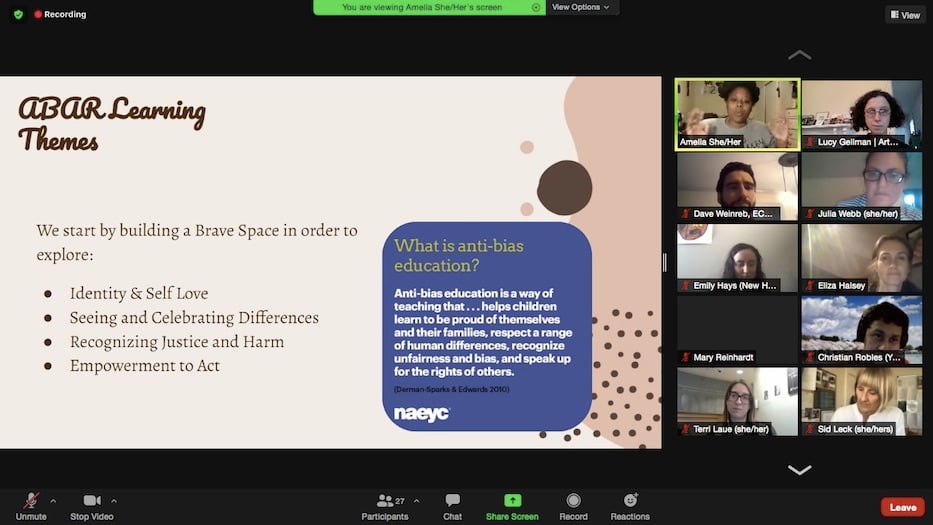Click the green encryption shield icon
Viewport: 933px width, 525px height.
18,14
